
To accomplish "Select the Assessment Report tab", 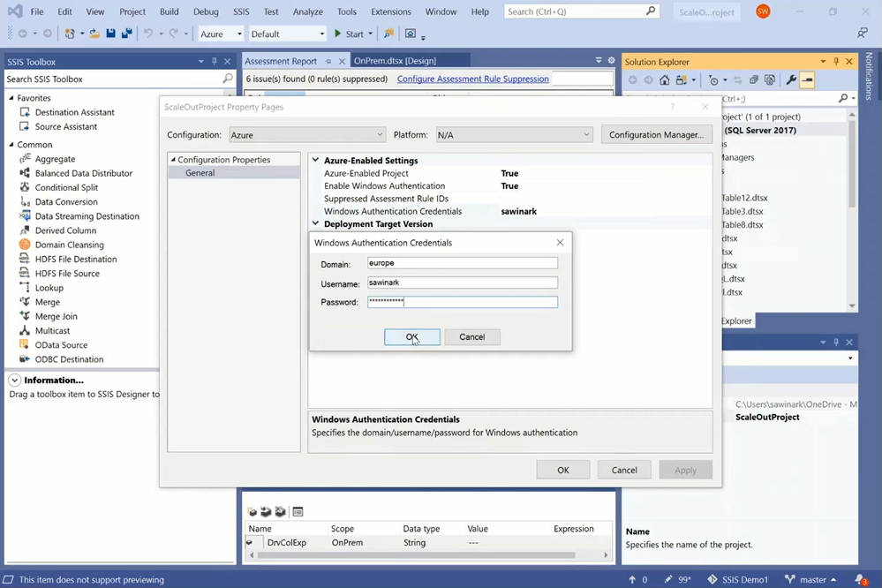I will tap(281, 61).
